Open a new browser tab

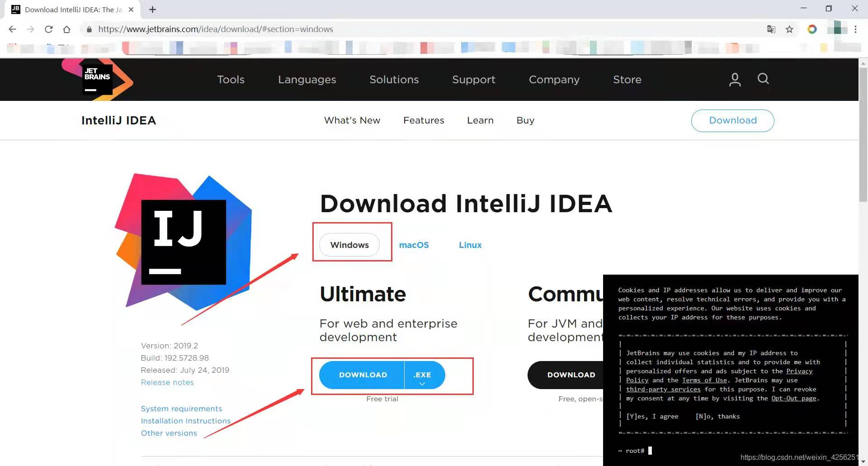pos(152,10)
